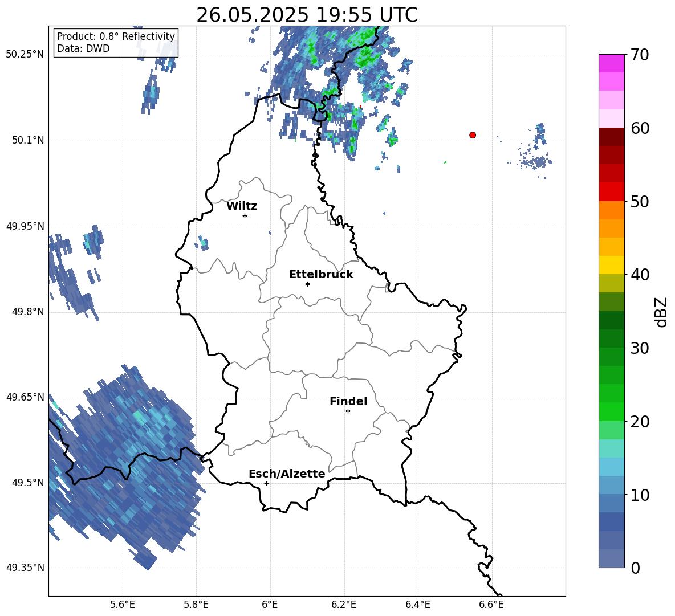Click the 49.5°N latitude label
Screen dimensions: 675x616
pyautogui.click(x=28, y=483)
